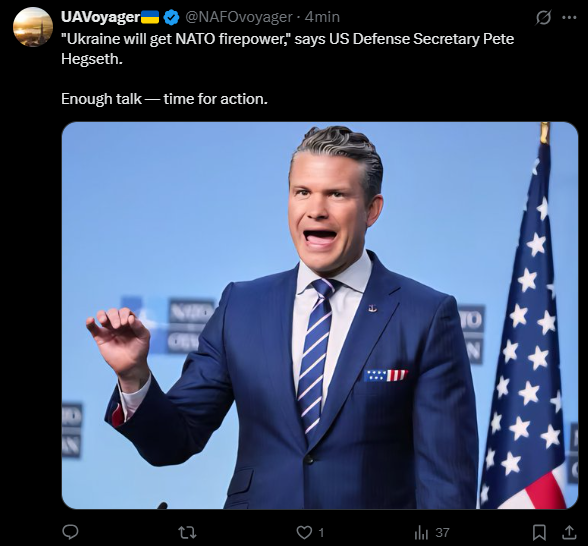Viewport: 588px width, 546px height.
Task: Click the Ukraine flag emoji beside the name
Action: click(150, 17)
